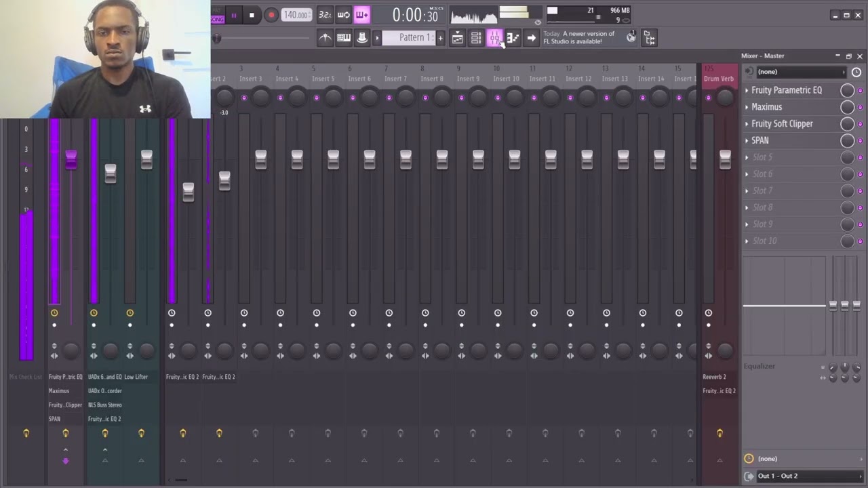
Task: Click the Pattern 1 name field
Action: click(x=409, y=38)
